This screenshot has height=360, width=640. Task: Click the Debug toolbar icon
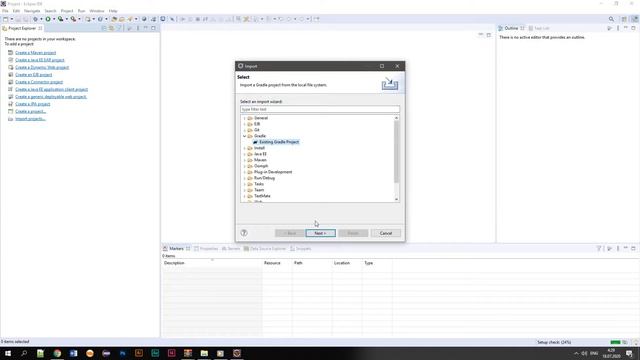tap(35, 19)
